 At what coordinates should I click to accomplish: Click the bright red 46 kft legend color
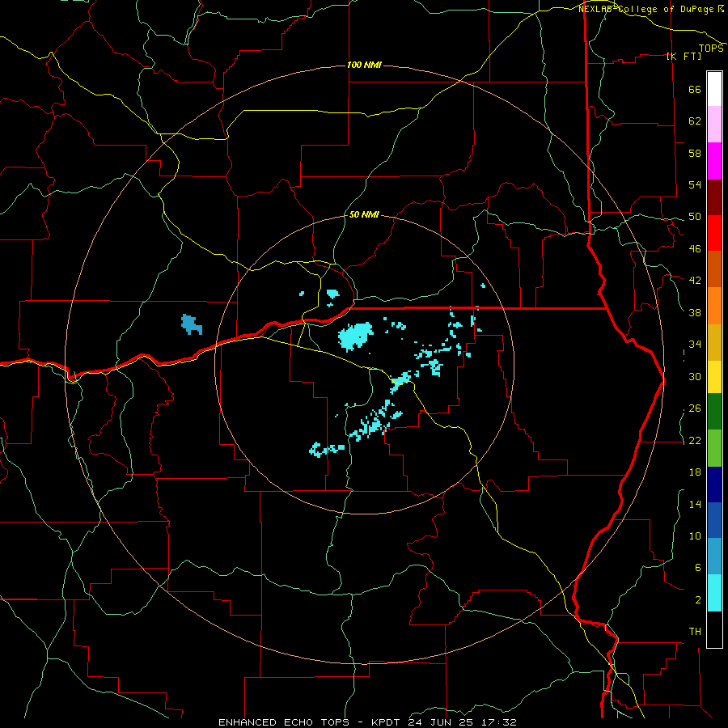714,233
